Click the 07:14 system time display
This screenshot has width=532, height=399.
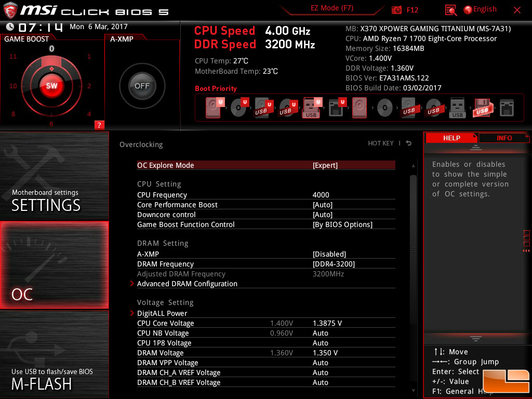pos(41,27)
